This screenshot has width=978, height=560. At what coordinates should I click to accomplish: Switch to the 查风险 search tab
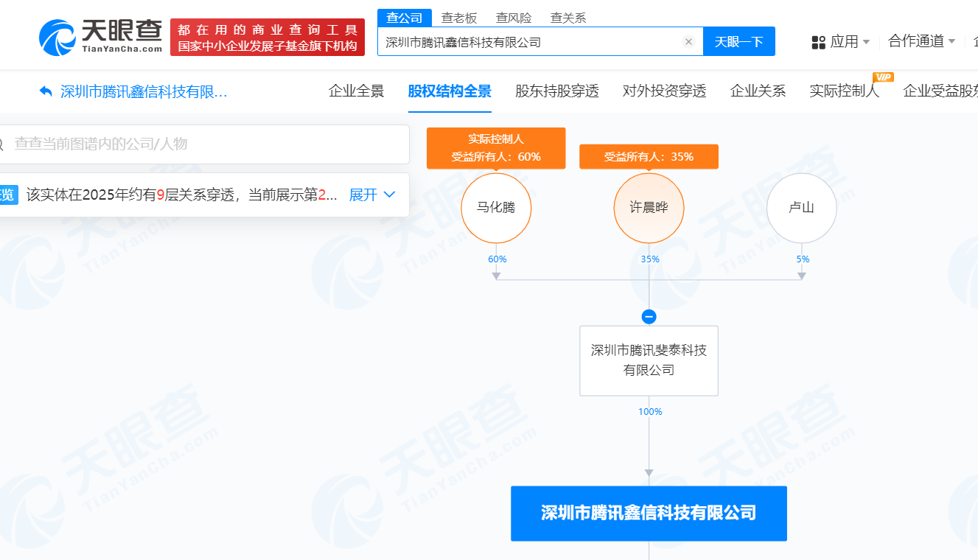[x=513, y=18]
